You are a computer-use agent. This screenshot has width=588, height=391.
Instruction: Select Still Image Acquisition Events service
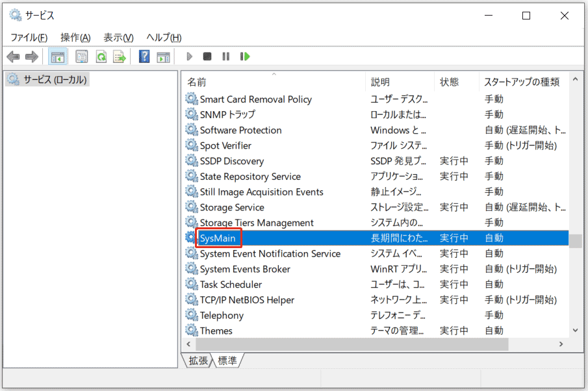click(261, 192)
